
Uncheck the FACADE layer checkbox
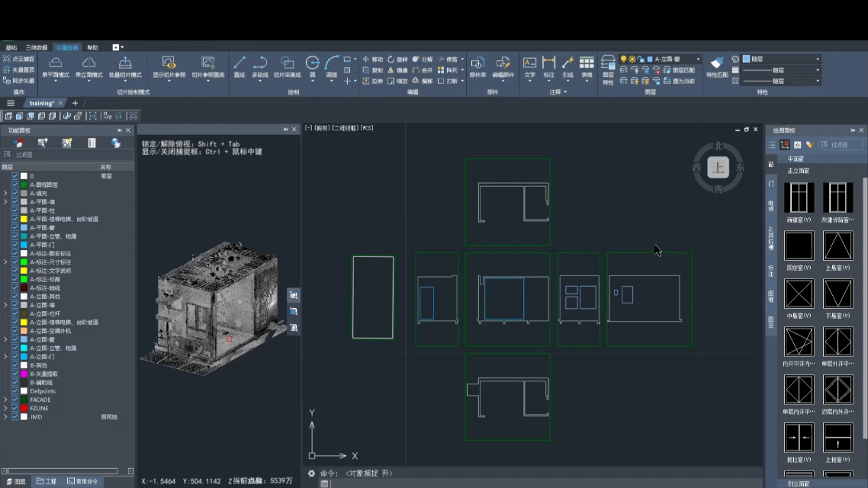tap(15, 400)
